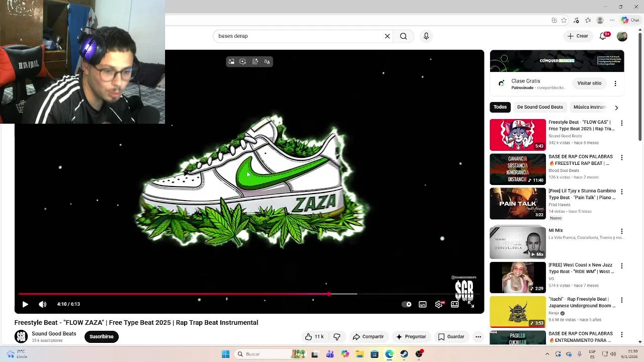The height and width of the screenshot is (362, 644).
Task: Open options for FLOW GAS video
Action: [x=622, y=123]
